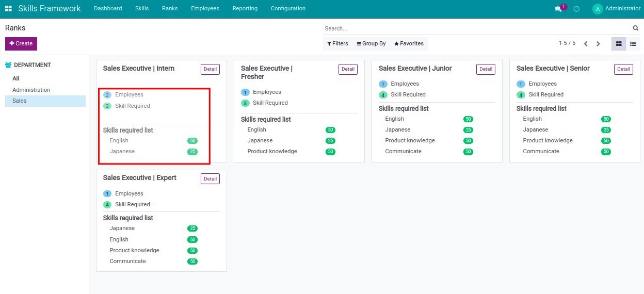The image size is (644, 294).
Task: Open the Reporting menu
Action: (245, 9)
